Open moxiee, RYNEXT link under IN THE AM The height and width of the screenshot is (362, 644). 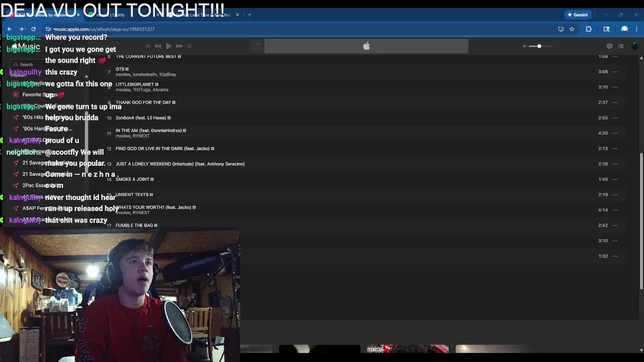point(133,136)
